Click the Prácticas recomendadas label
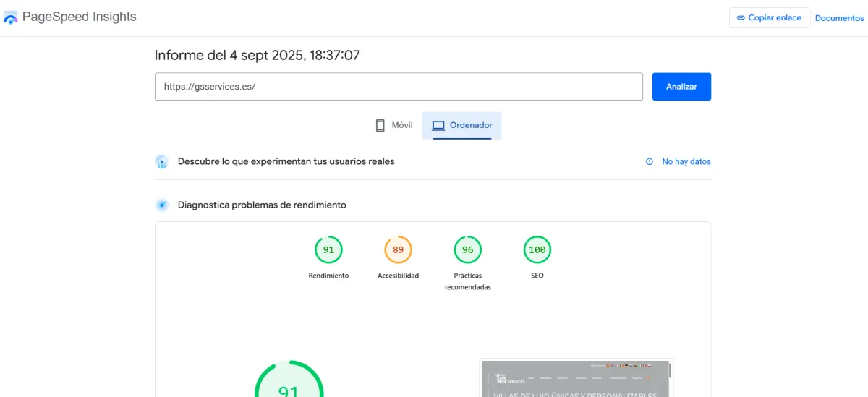 [467, 281]
